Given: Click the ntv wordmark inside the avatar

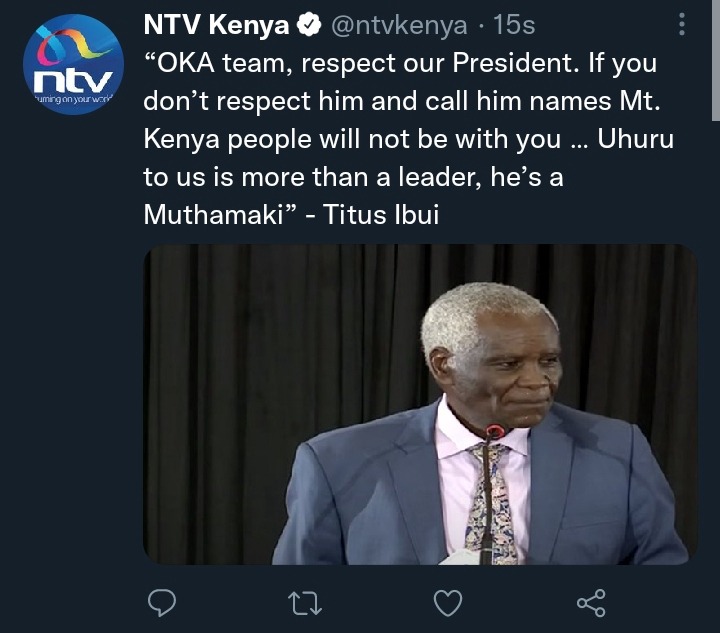Looking at the screenshot, I should click(x=73, y=81).
